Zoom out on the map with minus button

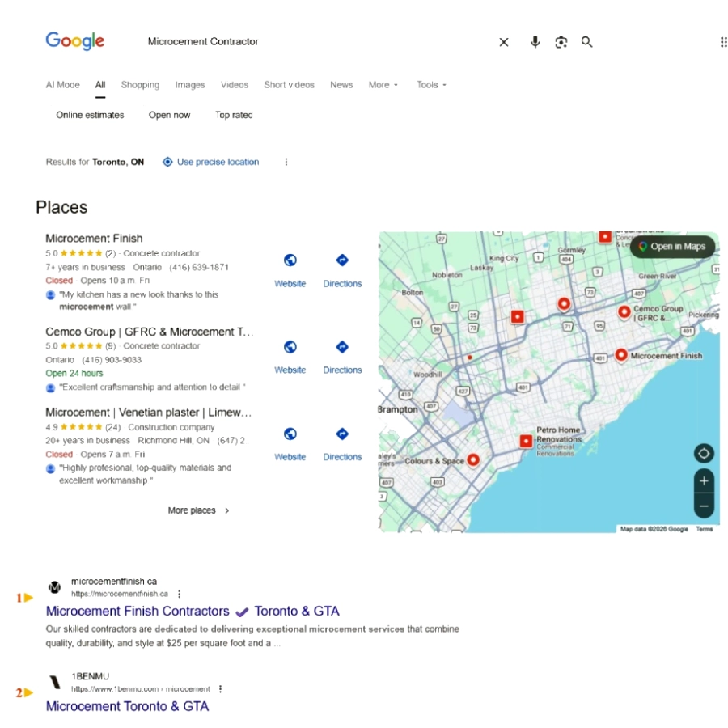pyautogui.click(x=704, y=506)
